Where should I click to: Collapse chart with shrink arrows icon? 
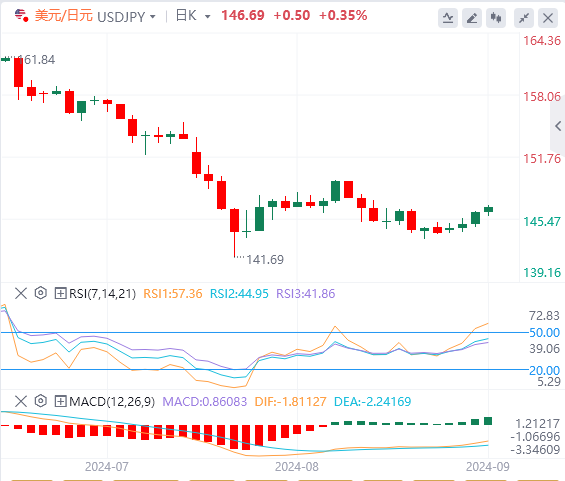(524, 18)
